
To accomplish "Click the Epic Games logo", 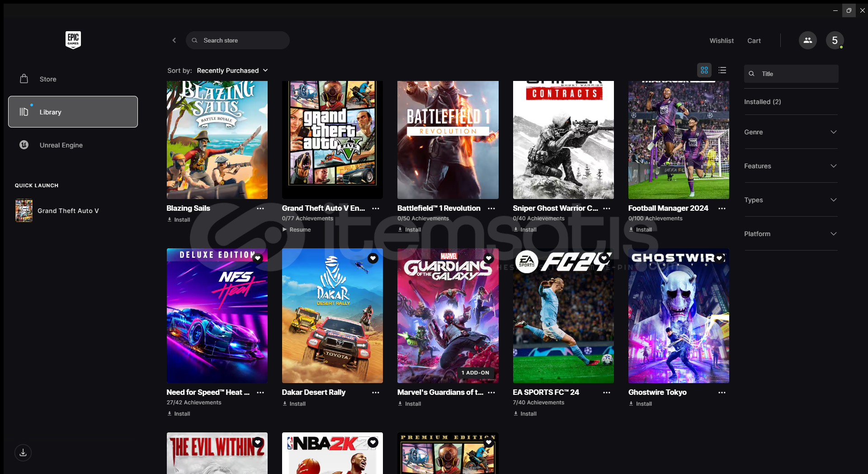I will click(x=73, y=40).
